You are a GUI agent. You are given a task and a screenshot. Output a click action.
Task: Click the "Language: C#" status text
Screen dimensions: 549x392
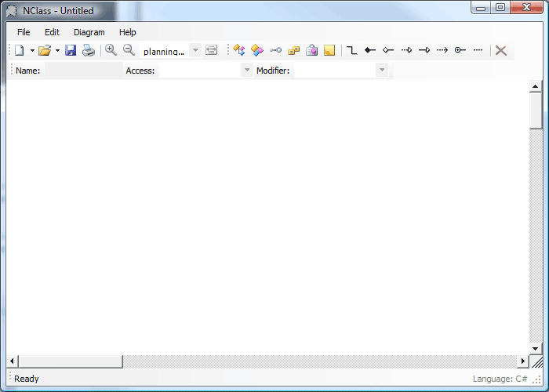500,379
